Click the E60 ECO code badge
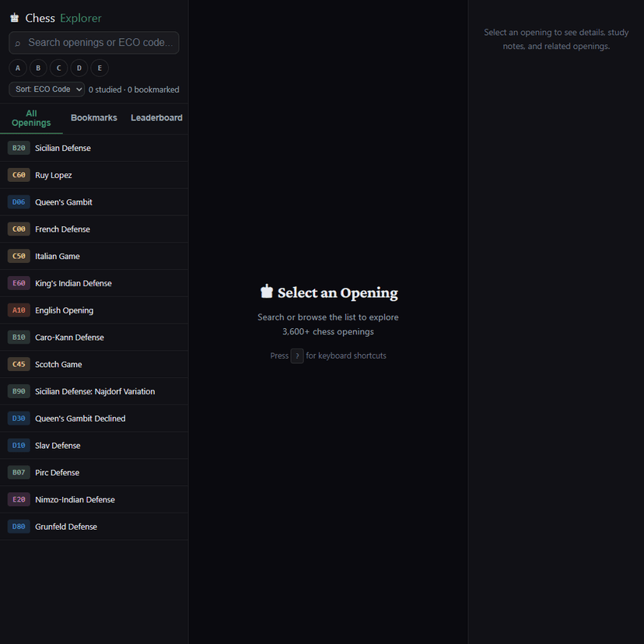644x644 pixels. pyautogui.click(x=19, y=283)
